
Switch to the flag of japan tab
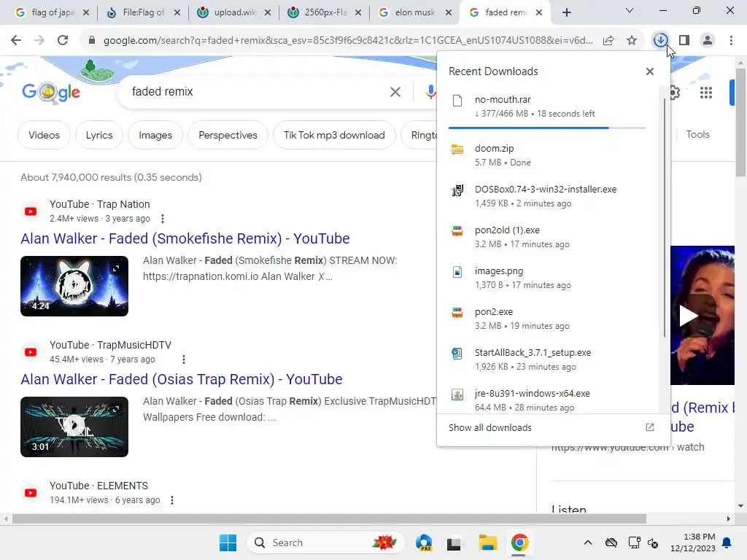tap(52, 12)
